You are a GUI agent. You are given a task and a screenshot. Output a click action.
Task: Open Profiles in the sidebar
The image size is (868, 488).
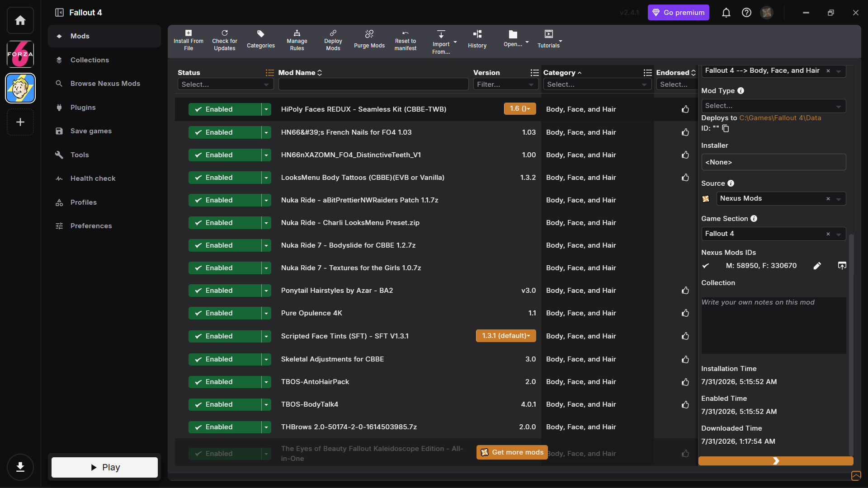pos(104,202)
